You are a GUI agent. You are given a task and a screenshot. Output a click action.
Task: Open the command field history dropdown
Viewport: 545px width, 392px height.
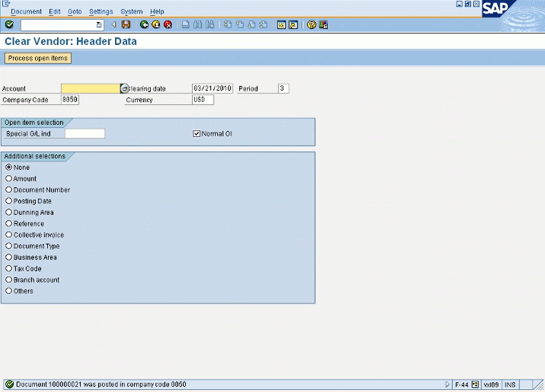coord(99,25)
